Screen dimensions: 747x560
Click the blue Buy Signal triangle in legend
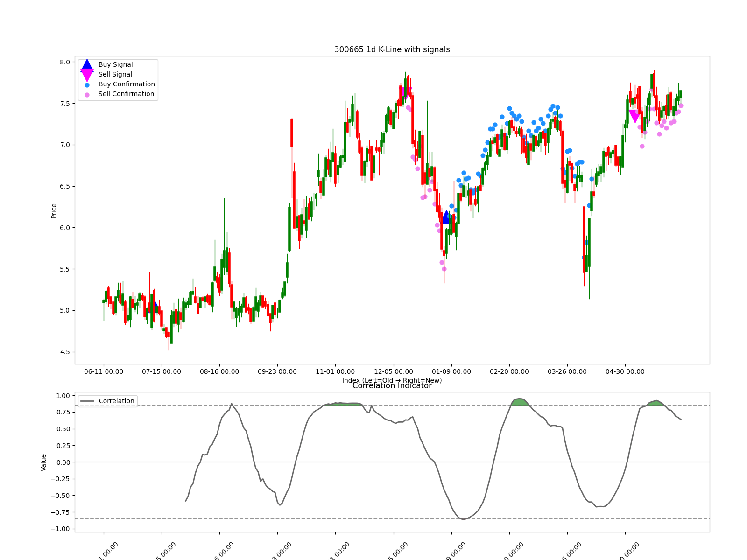coord(87,65)
